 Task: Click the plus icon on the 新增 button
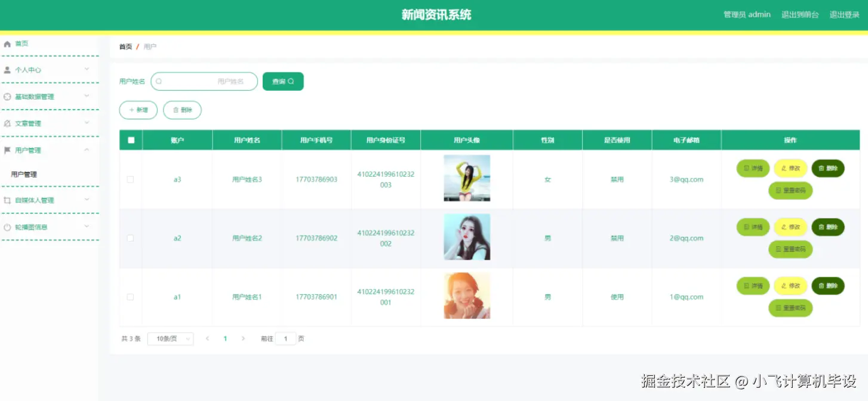[x=131, y=110]
